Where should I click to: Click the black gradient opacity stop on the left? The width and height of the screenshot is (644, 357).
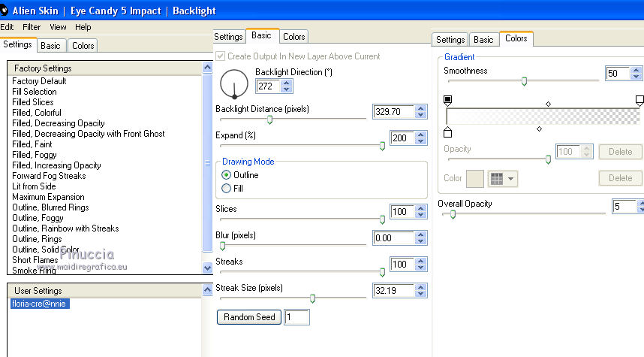(x=447, y=100)
